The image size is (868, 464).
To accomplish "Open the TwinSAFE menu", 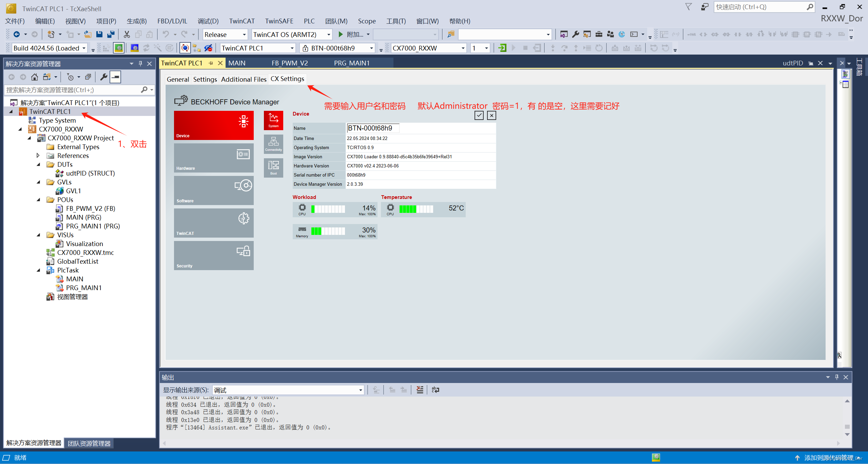I will point(279,21).
